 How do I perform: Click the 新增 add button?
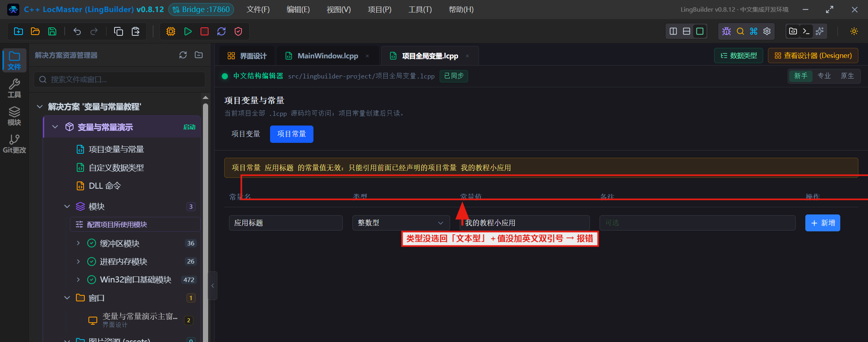click(x=823, y=223)
